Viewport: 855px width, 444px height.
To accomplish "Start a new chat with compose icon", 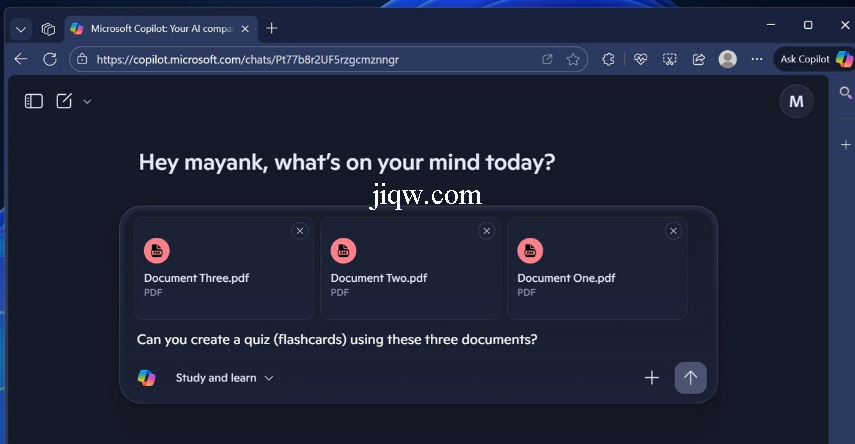I will tap(64, 101).
